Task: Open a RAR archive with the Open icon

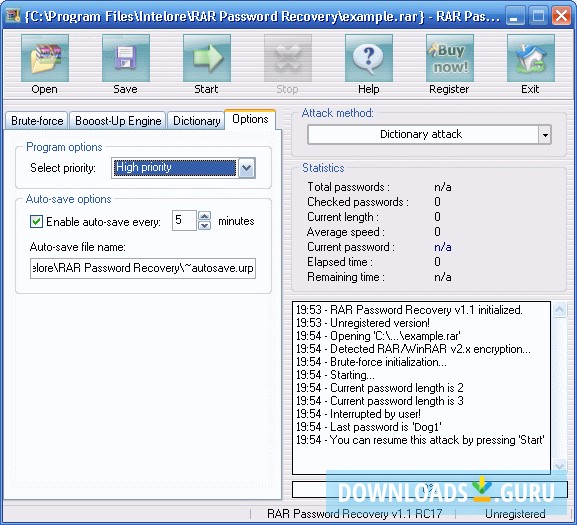Action: (45, 58)
